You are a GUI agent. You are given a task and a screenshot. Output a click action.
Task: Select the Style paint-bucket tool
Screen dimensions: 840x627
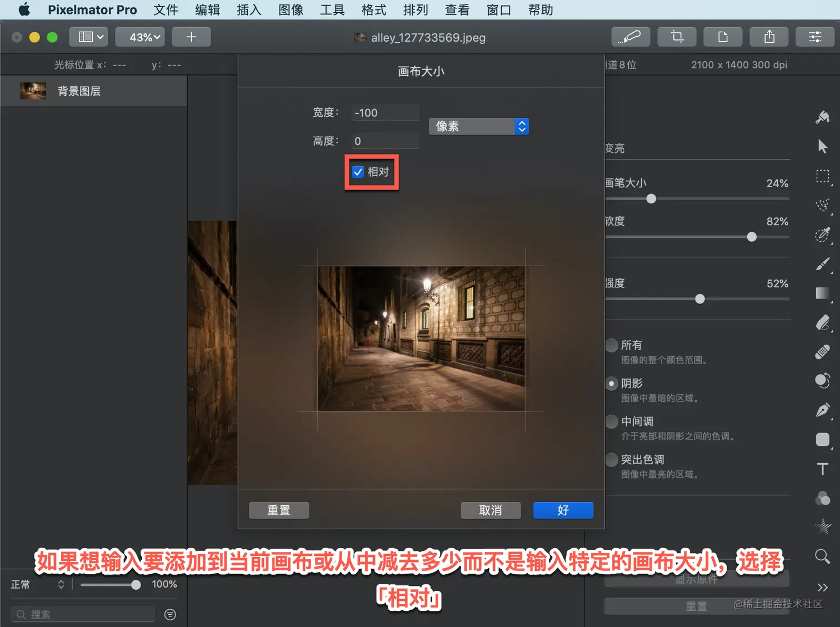(x=823, y=117)
